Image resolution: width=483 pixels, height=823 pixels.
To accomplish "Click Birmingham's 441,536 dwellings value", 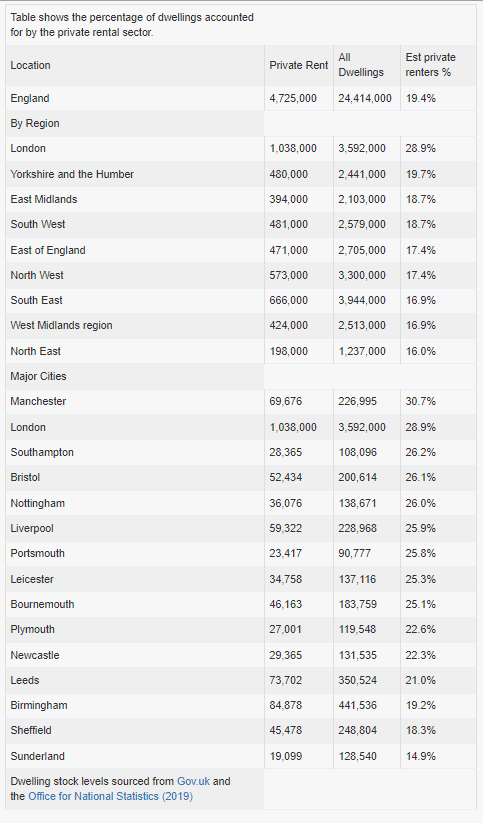I will 358,705.
